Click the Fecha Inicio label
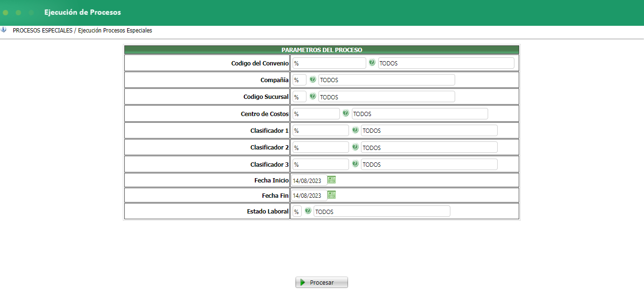This screenshot has width=644, height=299. [x=272, y=180]
